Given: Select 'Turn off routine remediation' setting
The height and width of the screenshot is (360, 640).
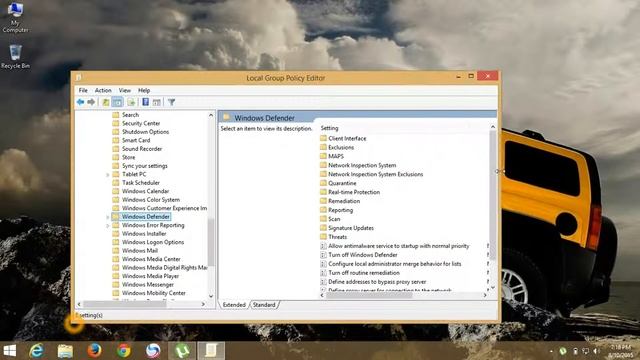Looking at the screenshot, I should [x=364, y=273].
